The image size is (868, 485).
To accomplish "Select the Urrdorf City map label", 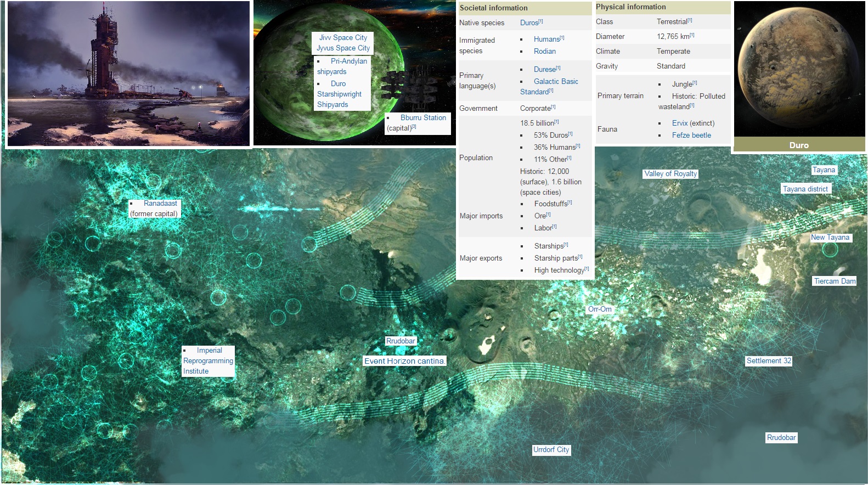I will pos(551,450).
